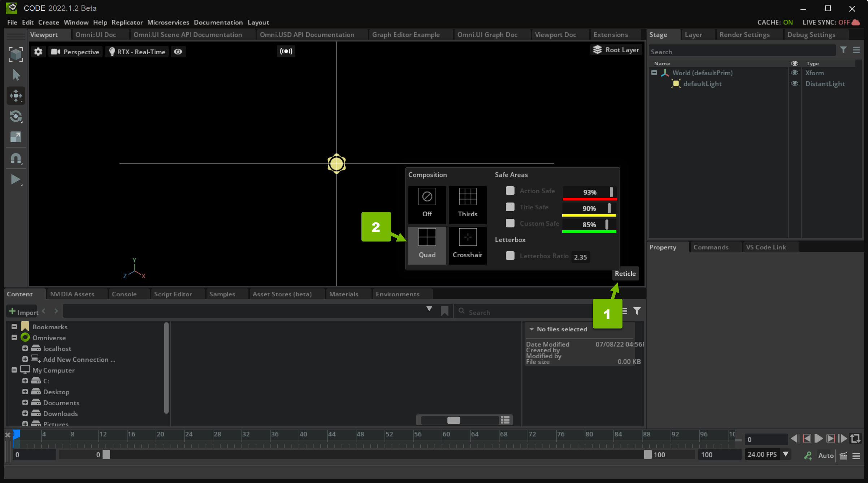The height and width of the screenshot is (483, 868).
Task: Click the Letterbox Ratio 2.35 field
Action: pos(580,257)
